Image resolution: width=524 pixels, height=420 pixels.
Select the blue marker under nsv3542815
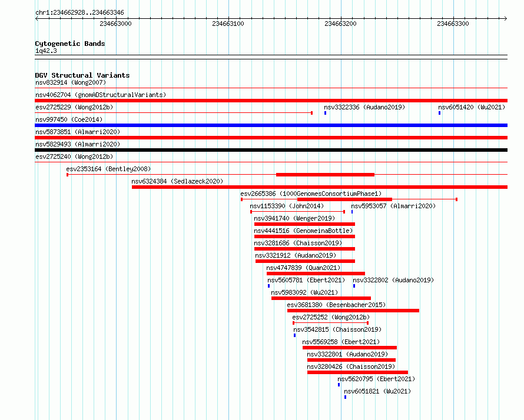pyautogui.click(x=295, y=335)
